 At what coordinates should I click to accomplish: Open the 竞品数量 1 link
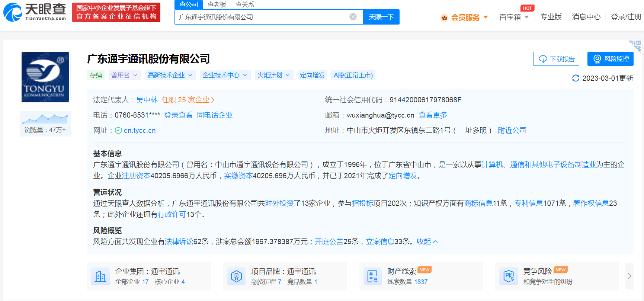(x=302, y=282)
